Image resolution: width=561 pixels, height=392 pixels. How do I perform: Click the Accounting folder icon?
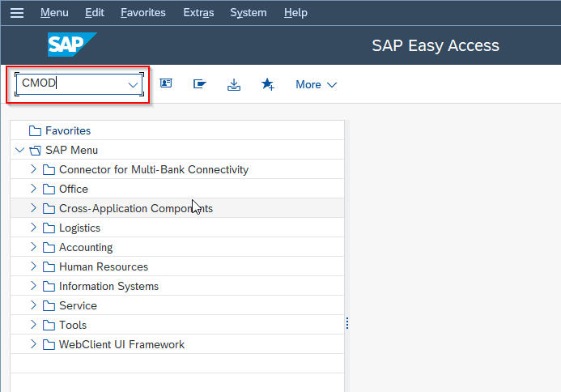49,248
